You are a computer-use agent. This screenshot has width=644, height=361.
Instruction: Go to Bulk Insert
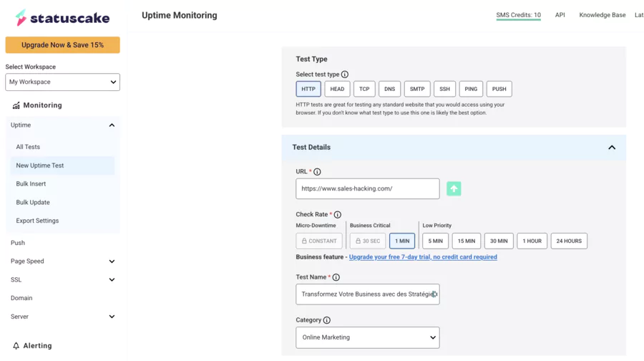click(31, 184)
